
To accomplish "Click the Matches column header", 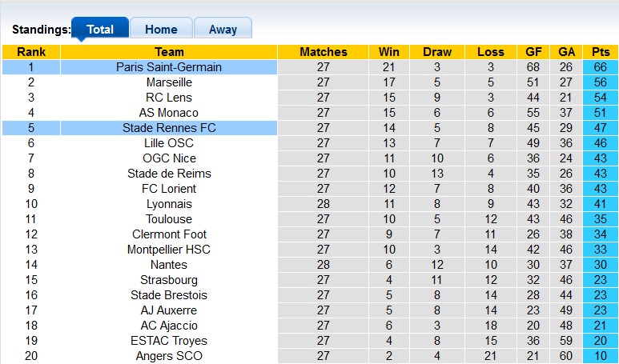I will pos(324,52).
